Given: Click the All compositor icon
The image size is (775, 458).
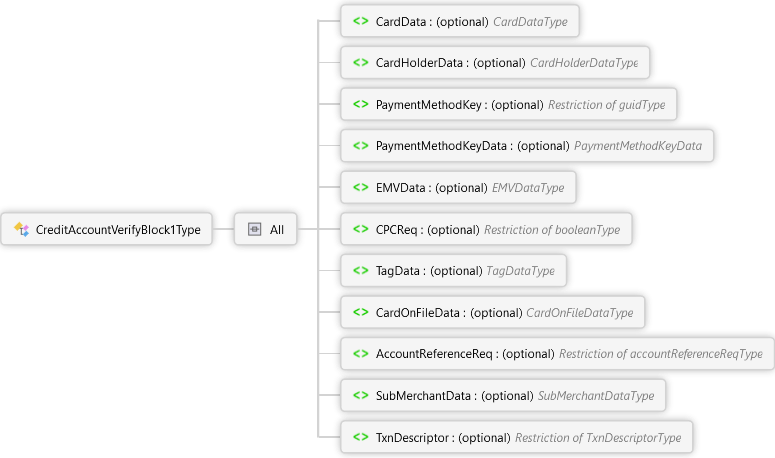Looking at the screenshot, I should (254, 230).
